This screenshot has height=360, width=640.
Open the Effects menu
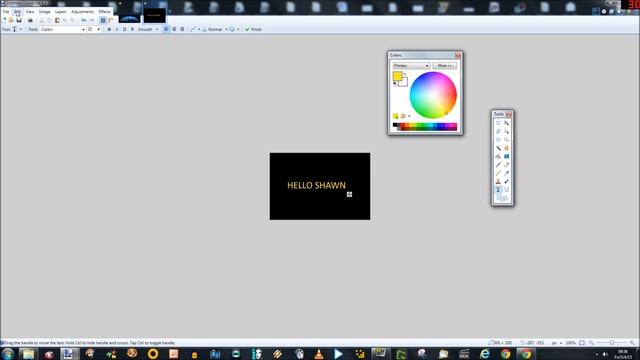[x=104, y=12]
